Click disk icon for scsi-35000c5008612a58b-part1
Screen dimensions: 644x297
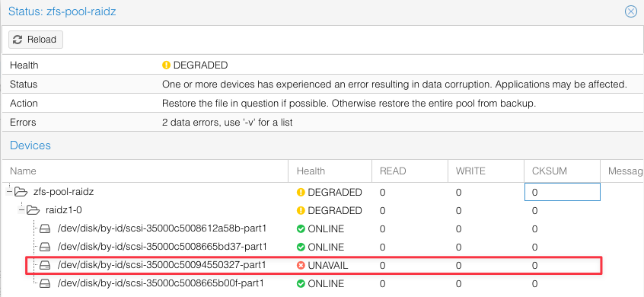(x=45, y=228)
